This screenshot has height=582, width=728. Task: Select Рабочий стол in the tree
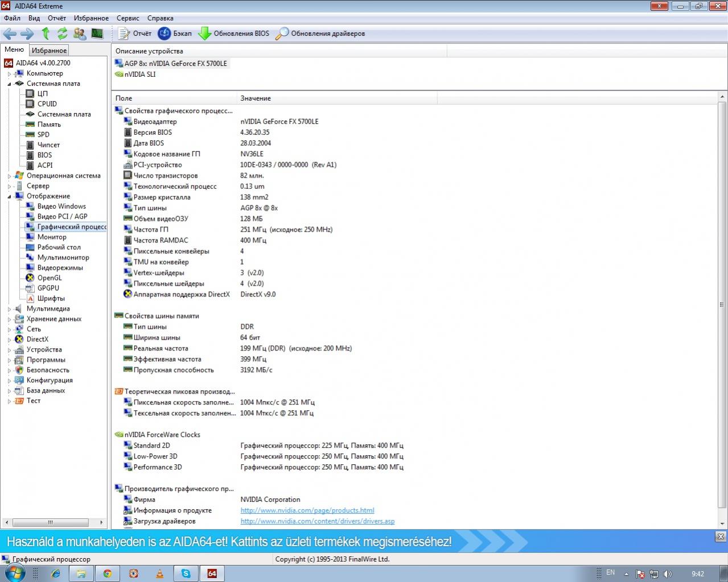[59, 247]
